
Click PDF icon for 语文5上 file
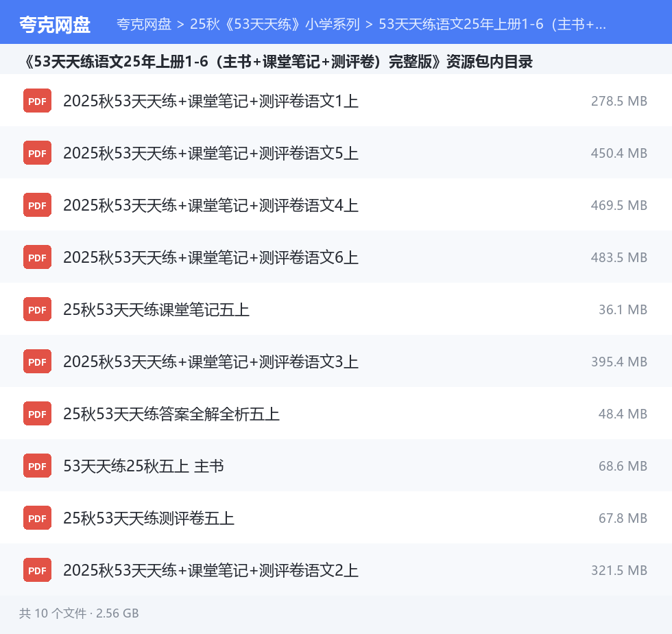pyautogui.click(x=37, y=153)
